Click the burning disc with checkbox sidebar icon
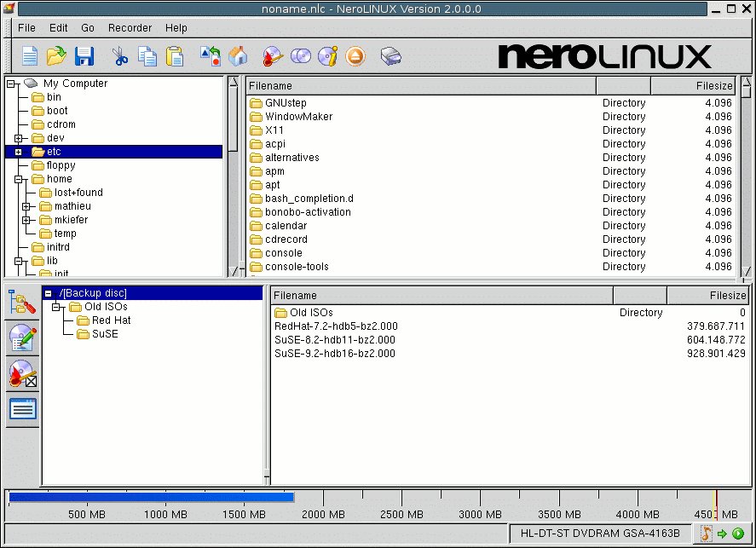The image size is (756, 548). tap(22, 373)
